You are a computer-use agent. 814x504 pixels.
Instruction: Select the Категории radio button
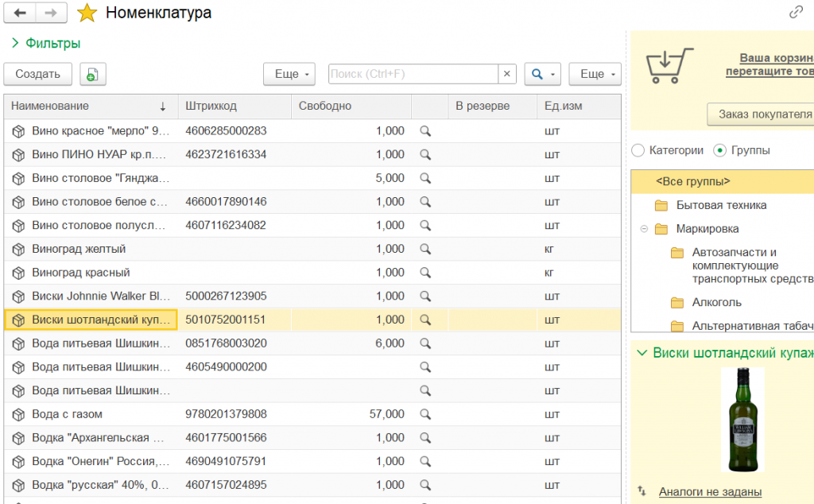(x=638, y=150)
